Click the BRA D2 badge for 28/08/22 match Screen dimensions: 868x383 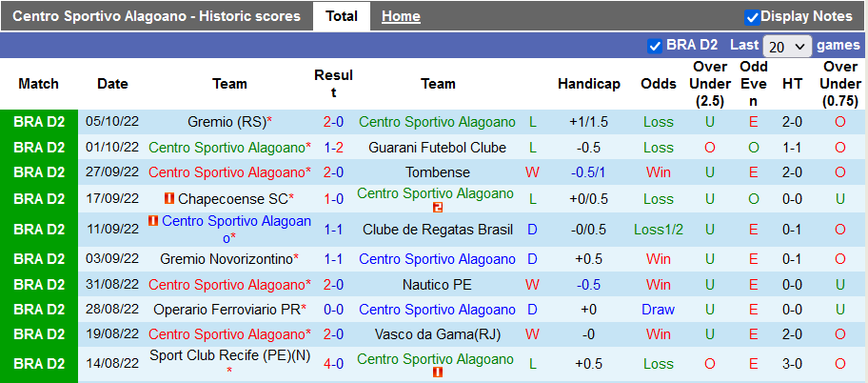39,310
